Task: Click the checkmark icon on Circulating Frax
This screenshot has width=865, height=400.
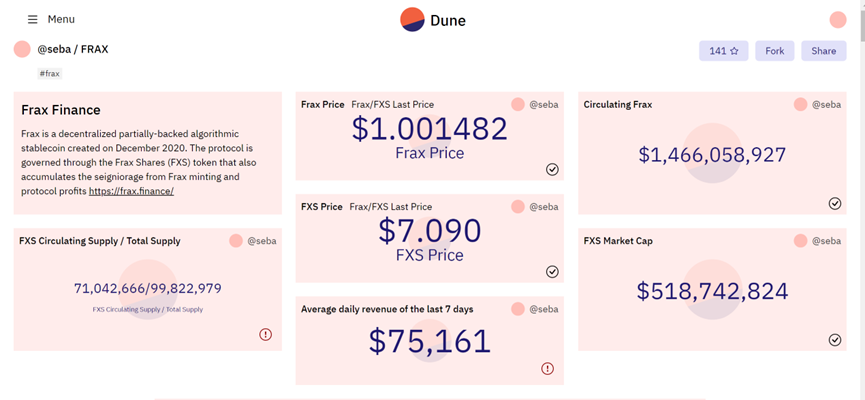Action: (835, 204)
